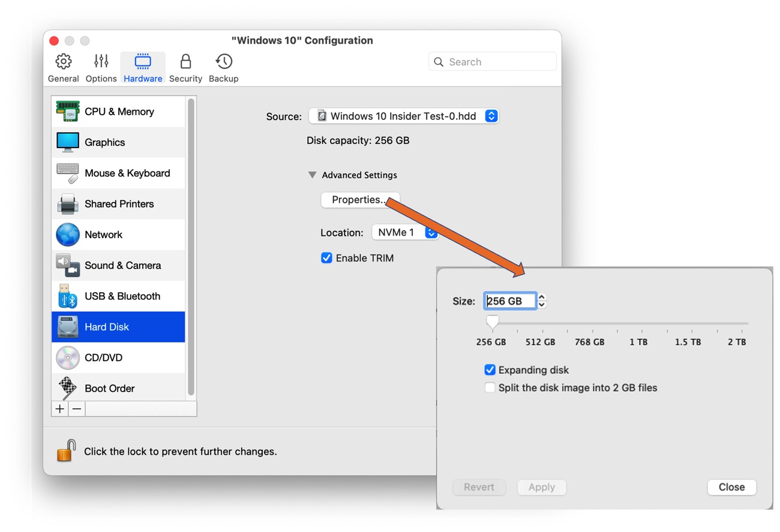Viewport: 780px width, 532px height.
Task: Click the USB & Bluetooth label
Action: click(x=122, y=296)
